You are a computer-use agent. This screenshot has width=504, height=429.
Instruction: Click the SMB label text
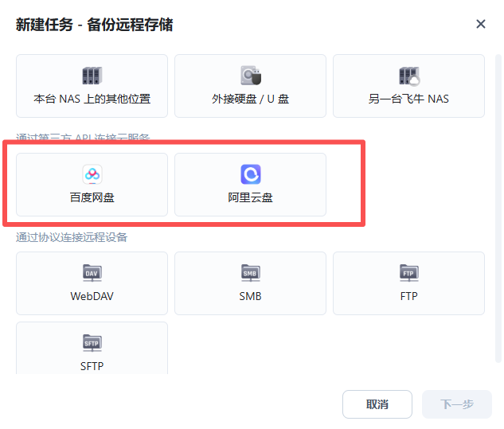click(250, 296)
